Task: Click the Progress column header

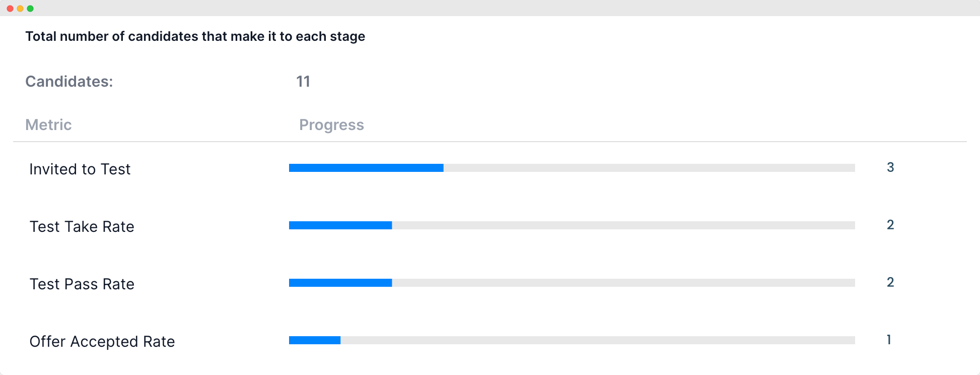Action: point(331,125)
